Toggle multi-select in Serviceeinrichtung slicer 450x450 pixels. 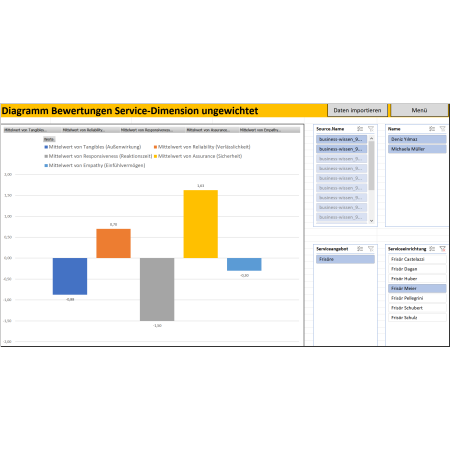[432, 249]
